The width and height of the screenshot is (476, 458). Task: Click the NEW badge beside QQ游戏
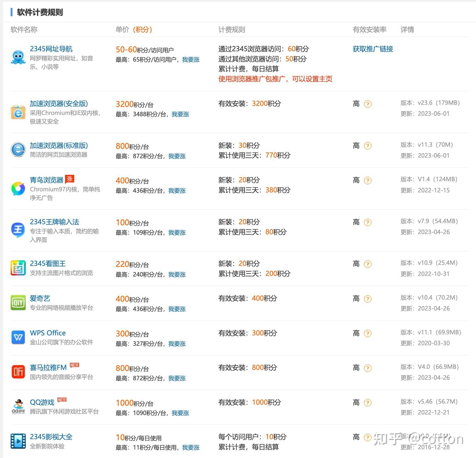pos(62,400)
